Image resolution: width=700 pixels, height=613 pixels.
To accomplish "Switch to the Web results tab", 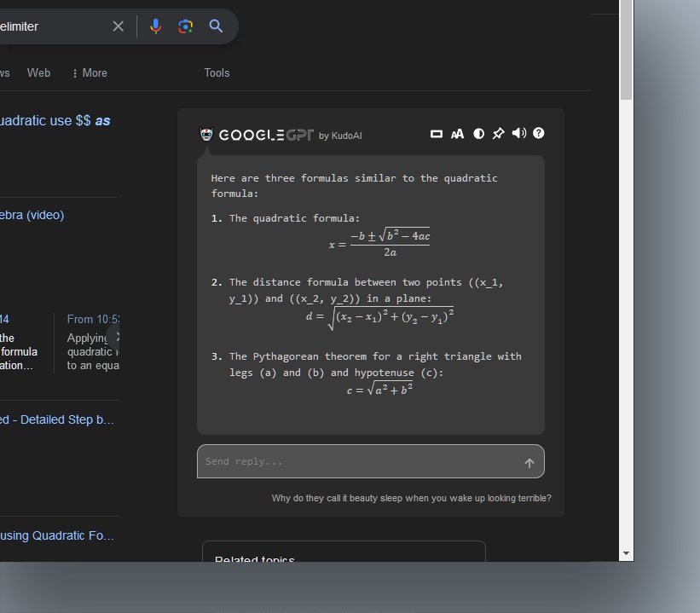I will (39, 72).
